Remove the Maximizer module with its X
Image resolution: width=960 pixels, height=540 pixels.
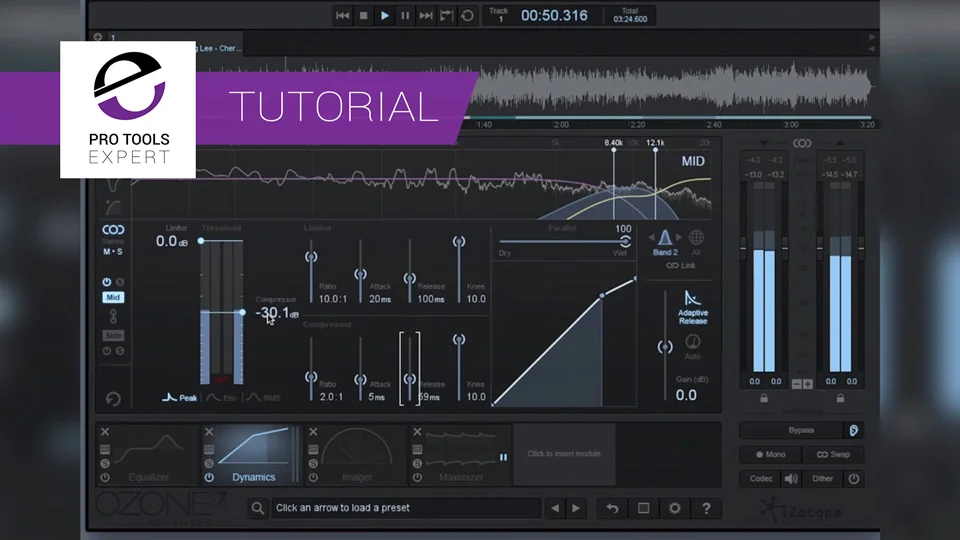(418, 432)
